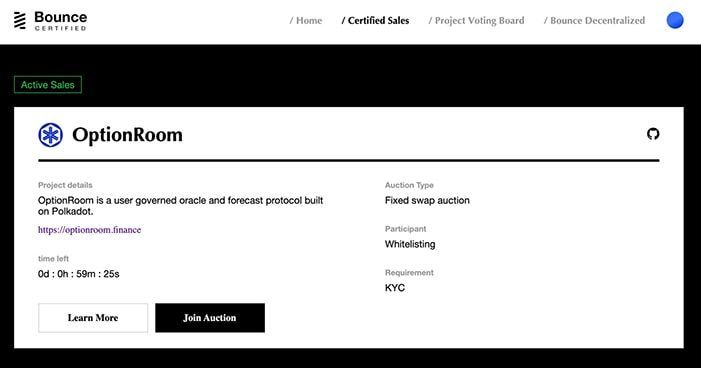Open the blue wallet avatar circle

click(x=675, y=20)
